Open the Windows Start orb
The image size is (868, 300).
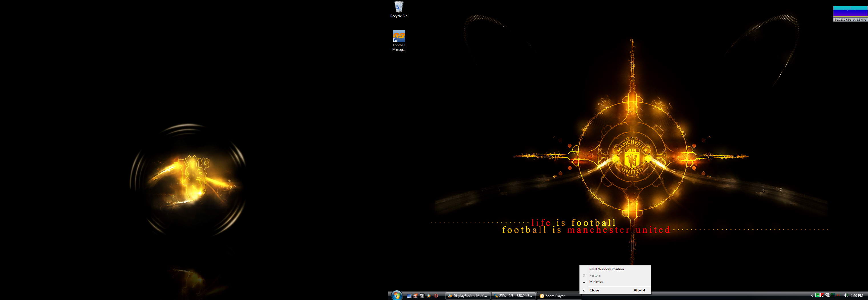(397, 295)
